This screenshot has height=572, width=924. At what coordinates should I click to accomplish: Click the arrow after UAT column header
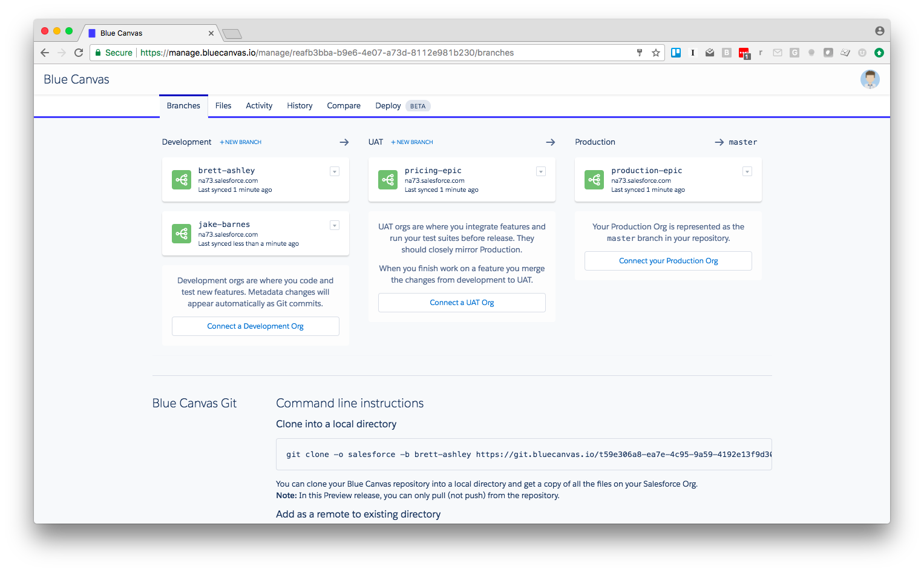coord(551,142)
